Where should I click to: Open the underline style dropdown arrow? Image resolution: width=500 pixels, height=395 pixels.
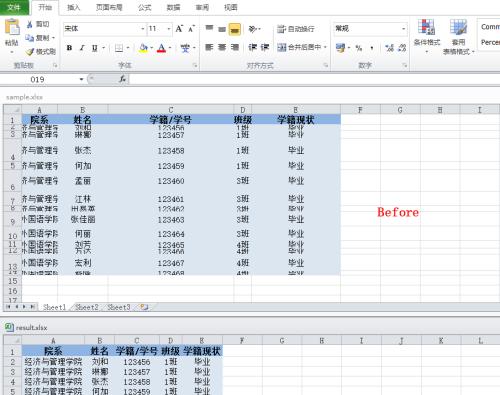click(103, 48)
